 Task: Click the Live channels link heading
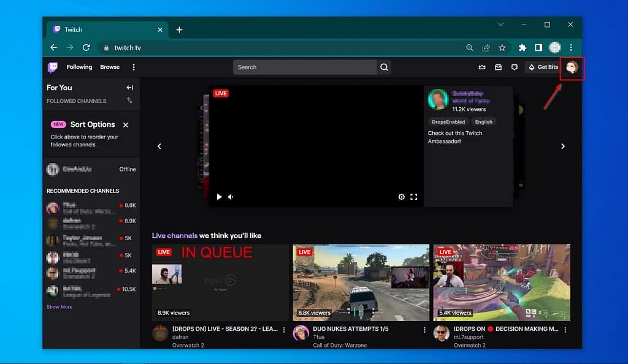click(x=175, y=235)
